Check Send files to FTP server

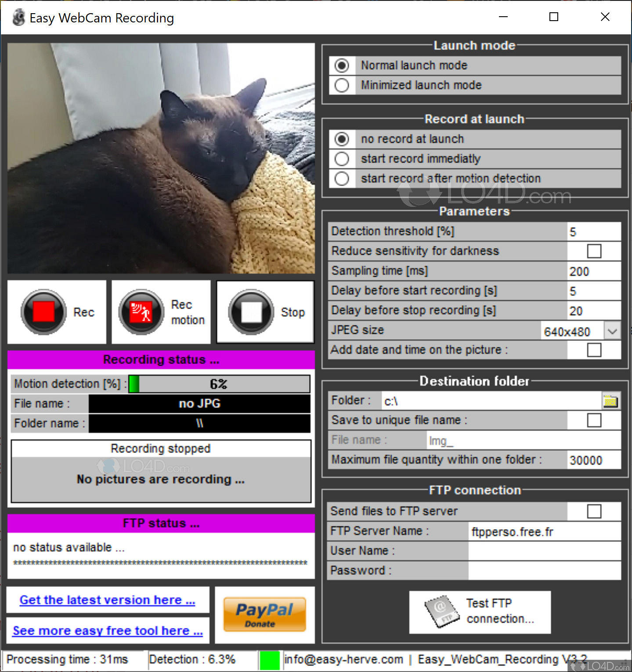tap(594, 511)
